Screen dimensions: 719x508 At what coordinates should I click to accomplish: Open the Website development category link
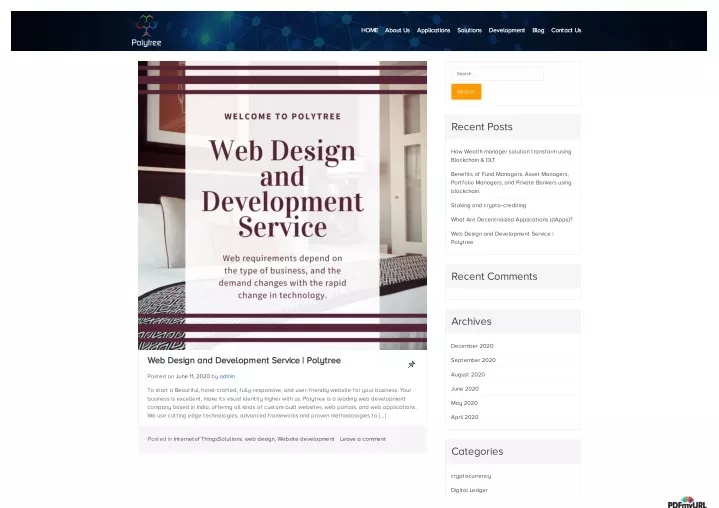(x=305, y=439)
